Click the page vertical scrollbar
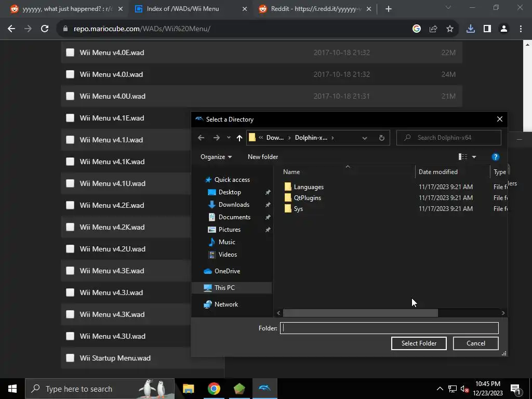Screen dimensions: 532x399 [527, 88]
